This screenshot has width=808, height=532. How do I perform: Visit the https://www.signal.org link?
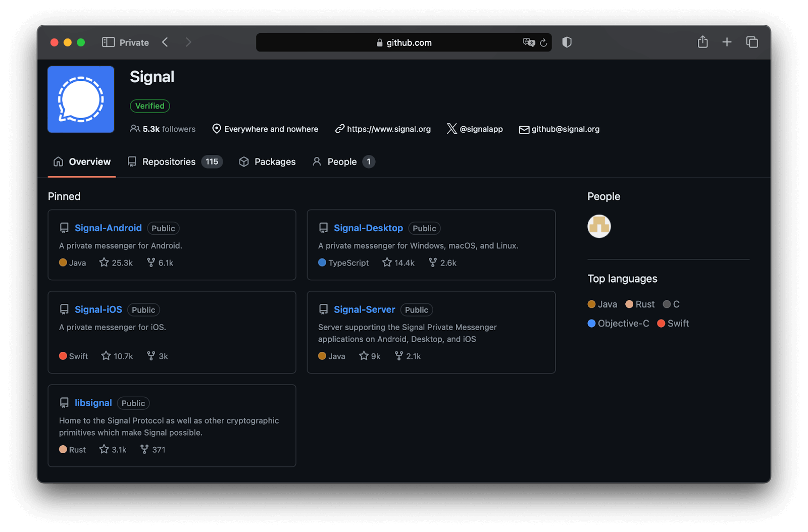pos(388,129)
